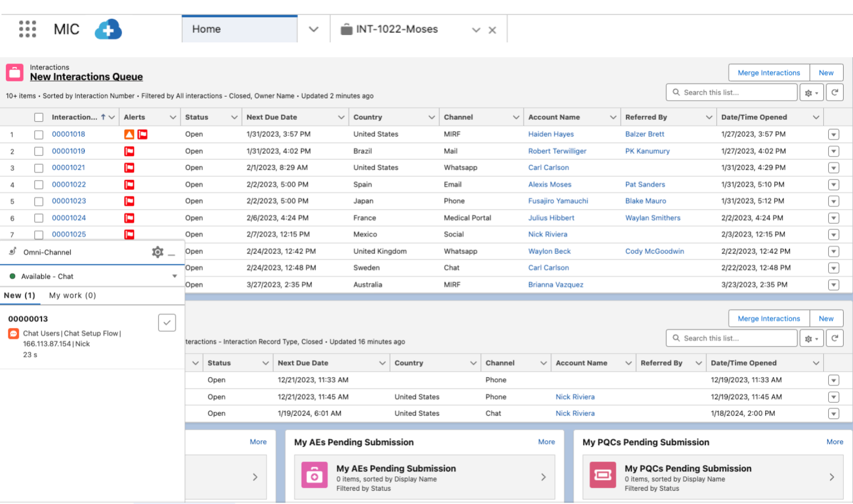Click Merge Interactions in lower list

(769, 319)
